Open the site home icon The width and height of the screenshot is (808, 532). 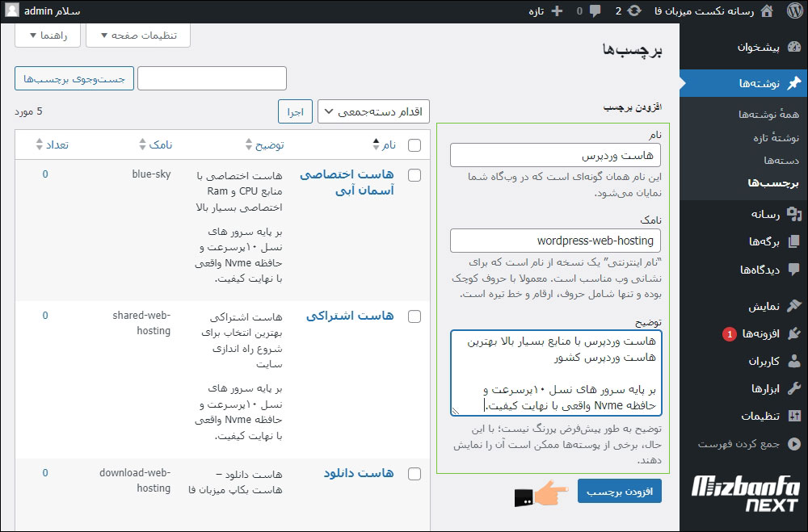coord(767,10)
